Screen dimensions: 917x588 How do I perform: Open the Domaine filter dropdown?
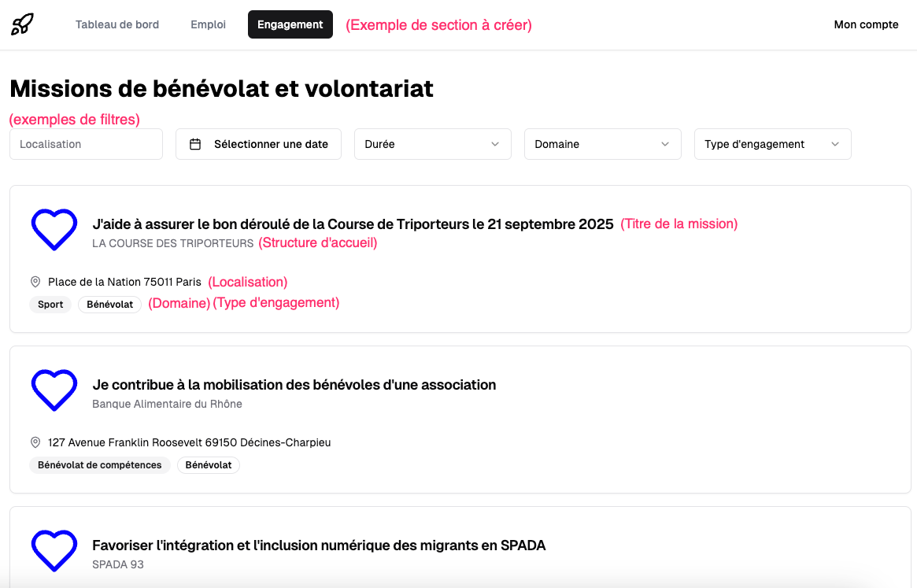[x=602, y=144]
